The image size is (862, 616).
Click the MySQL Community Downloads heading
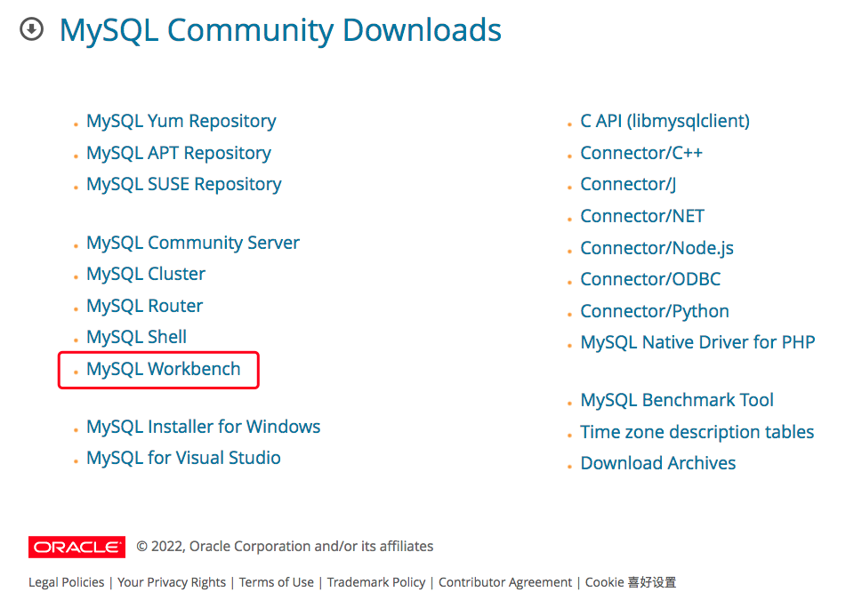280,29
